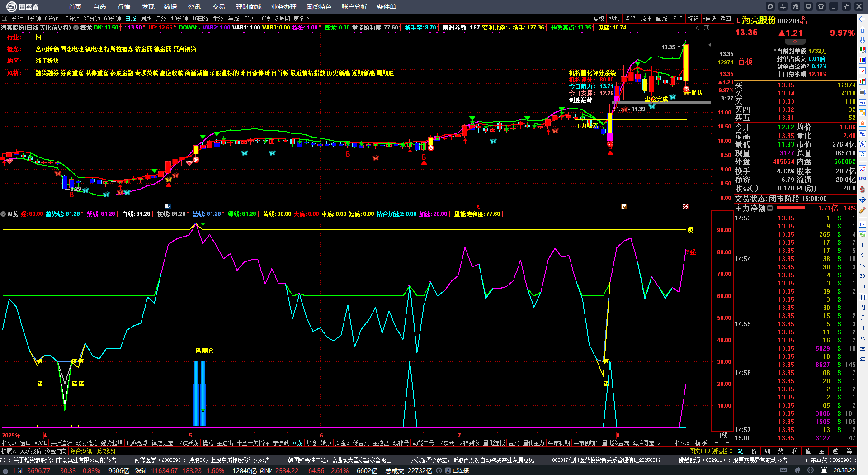Image resolution: width=868 pixels, height=475 pixels.
Task: Switch to 周线 weekly period tab
Action: (x=146, y=19)
